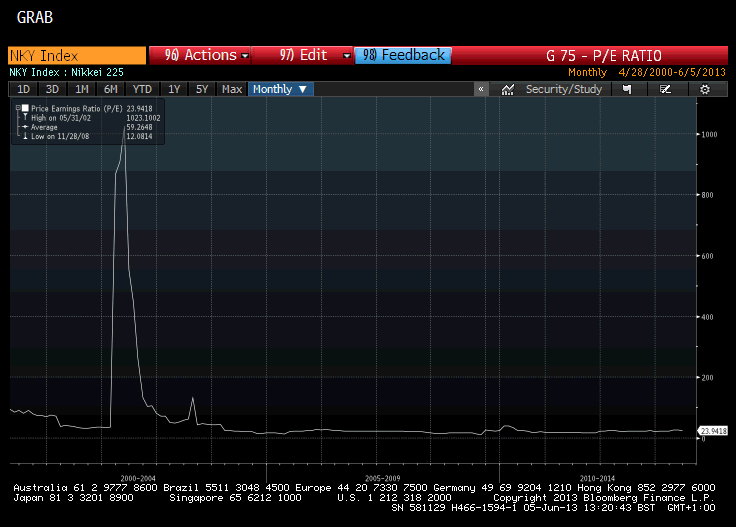This screenshot has height=527, width=736.
Task: Toggle the Price Earnings Ratio legend checkbox
Action: 25,108
